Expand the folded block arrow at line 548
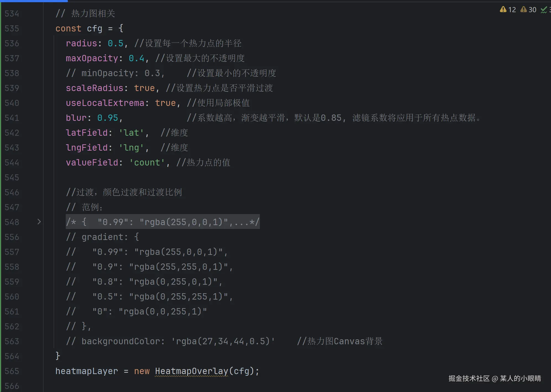Screen dimensions: 551x392 (39, 222)
